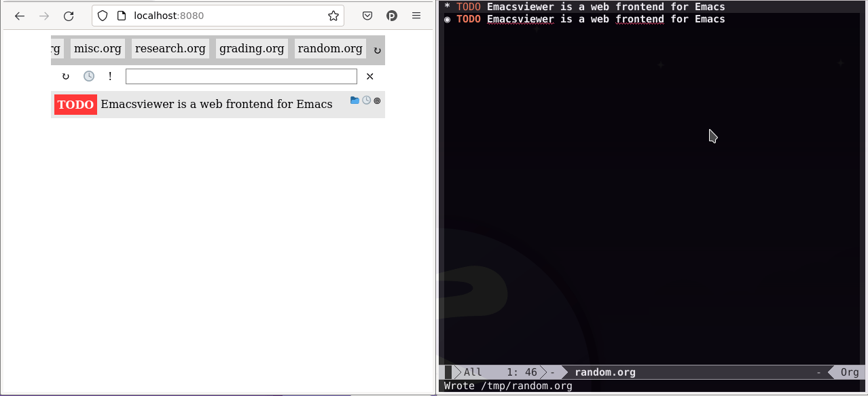Click the browser forward arrow
Image resolution: width=868 pixels, height=396 pixels.
pos(44,16)
